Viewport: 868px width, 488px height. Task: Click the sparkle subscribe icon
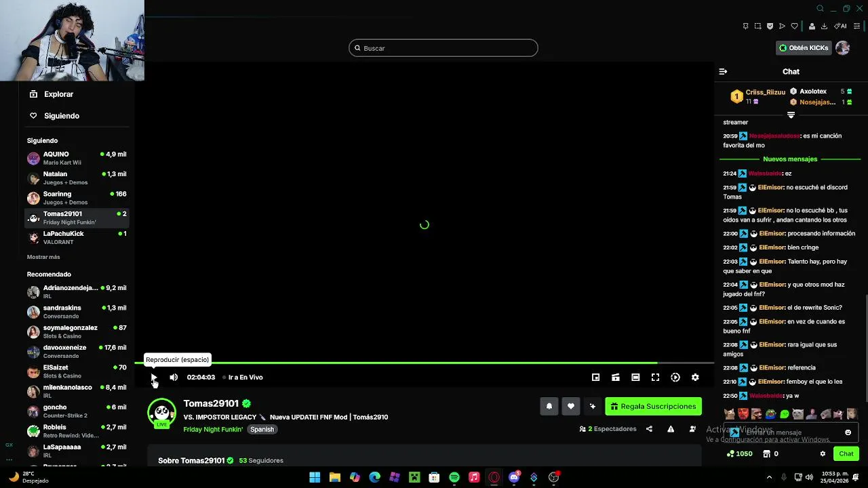tap(593, 407)
